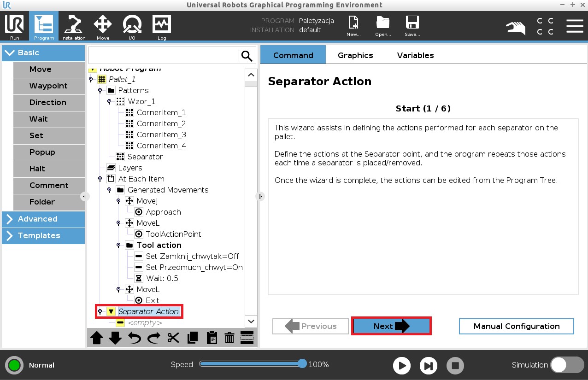Click the green Normal status indicator

coord(14,365)
